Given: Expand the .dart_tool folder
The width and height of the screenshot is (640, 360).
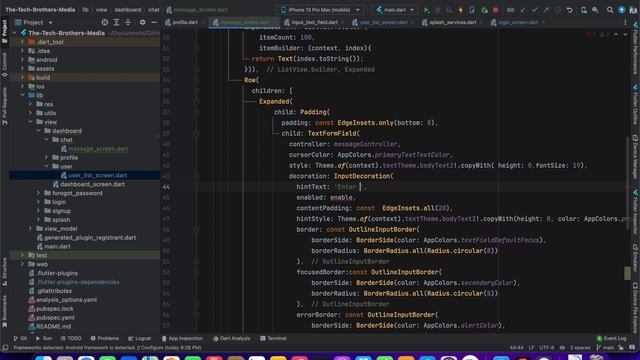Looking at the screenshot, I should [22, 42].
